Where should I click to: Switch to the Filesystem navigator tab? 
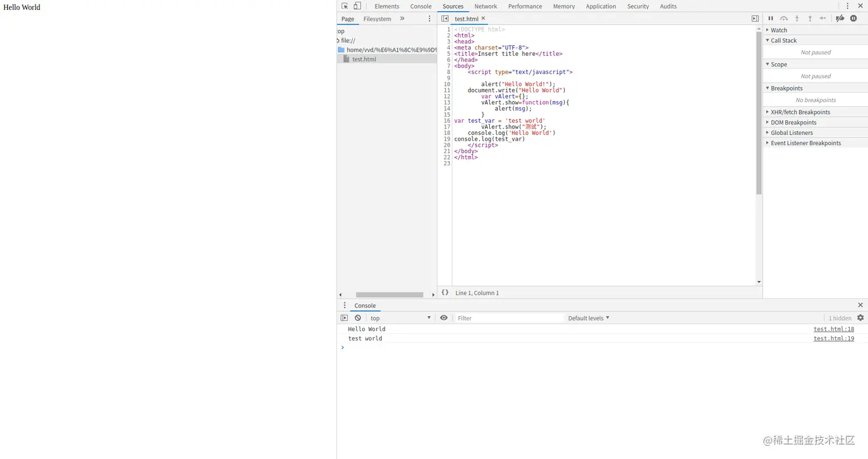tap(377, 19)
